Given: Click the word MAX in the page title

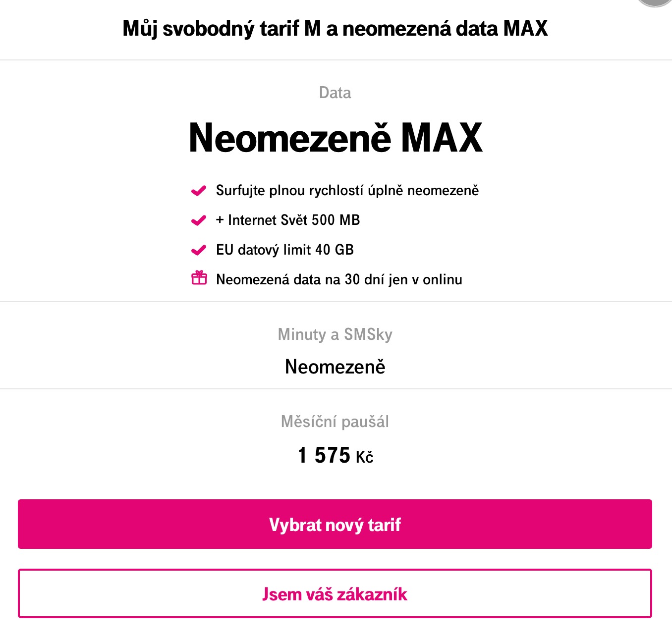Looking at the screenshot, I should [x=525, y=28].
